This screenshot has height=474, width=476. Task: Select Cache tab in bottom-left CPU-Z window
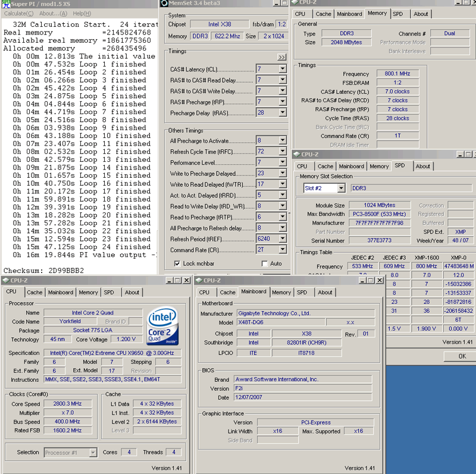[35, 293]
